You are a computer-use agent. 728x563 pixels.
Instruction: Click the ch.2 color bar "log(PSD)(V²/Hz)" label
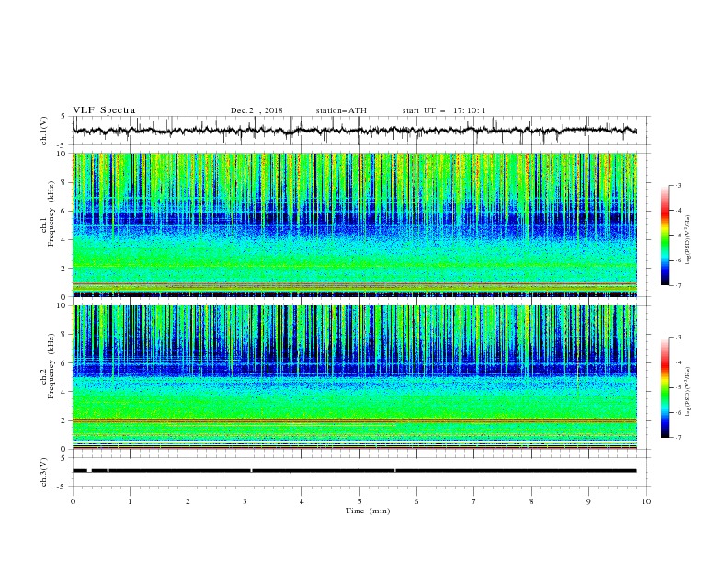[688, 391]
